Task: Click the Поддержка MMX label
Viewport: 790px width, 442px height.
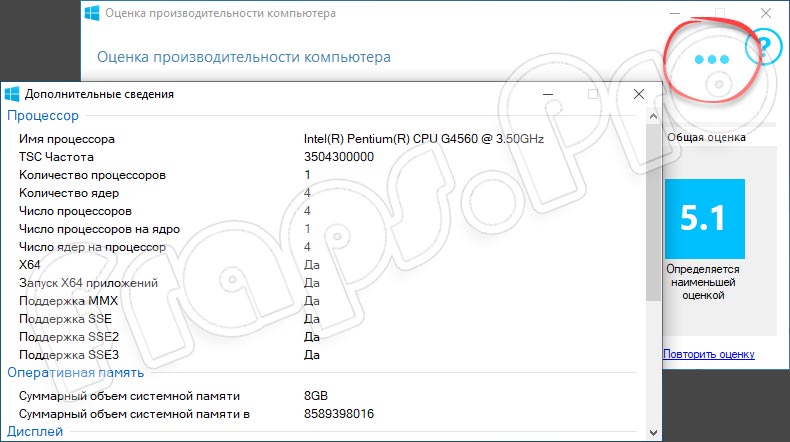Action: pyautogui.click(x=69, y=301)
